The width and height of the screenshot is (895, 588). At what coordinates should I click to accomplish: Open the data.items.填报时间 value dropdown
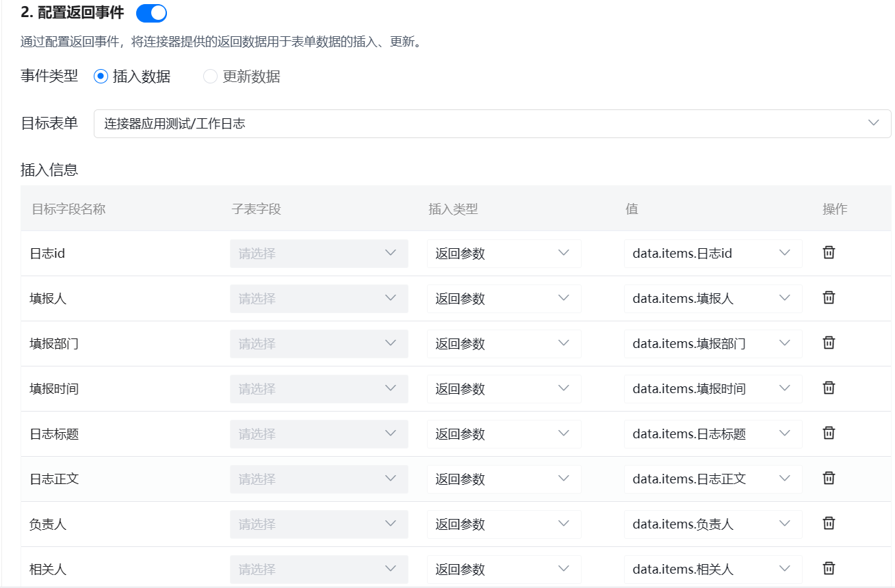coord(713,389)
